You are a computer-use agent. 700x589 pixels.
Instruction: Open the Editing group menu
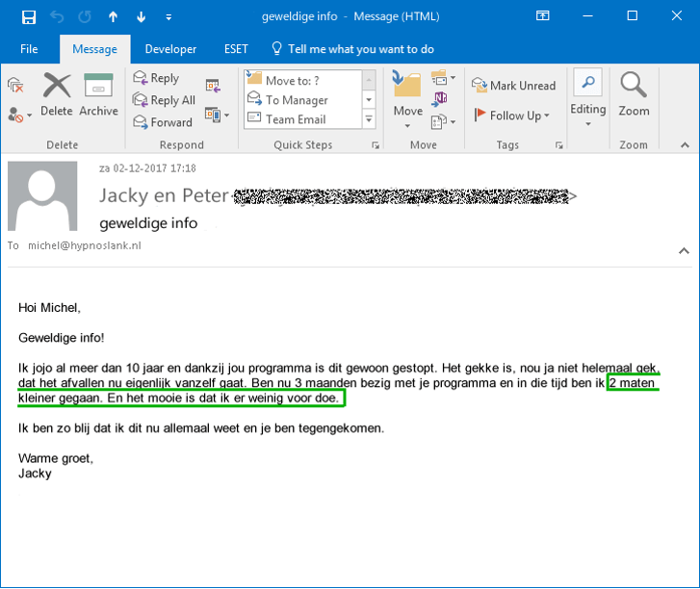coord(588,98)
